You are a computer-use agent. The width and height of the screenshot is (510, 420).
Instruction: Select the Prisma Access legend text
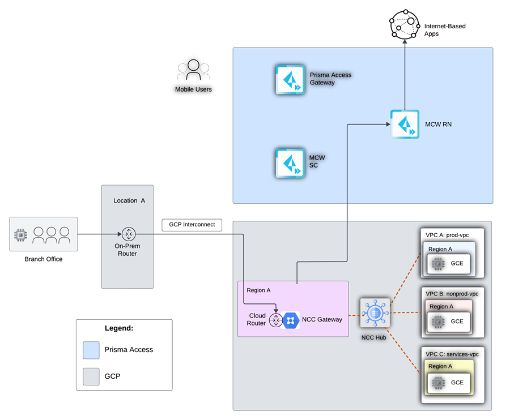point(129,350)
